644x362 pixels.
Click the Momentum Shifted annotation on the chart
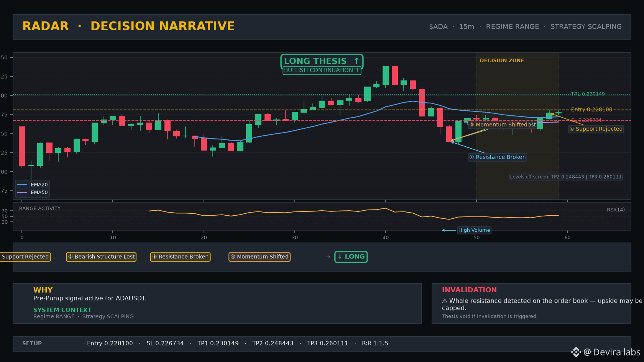click(498, 125)
